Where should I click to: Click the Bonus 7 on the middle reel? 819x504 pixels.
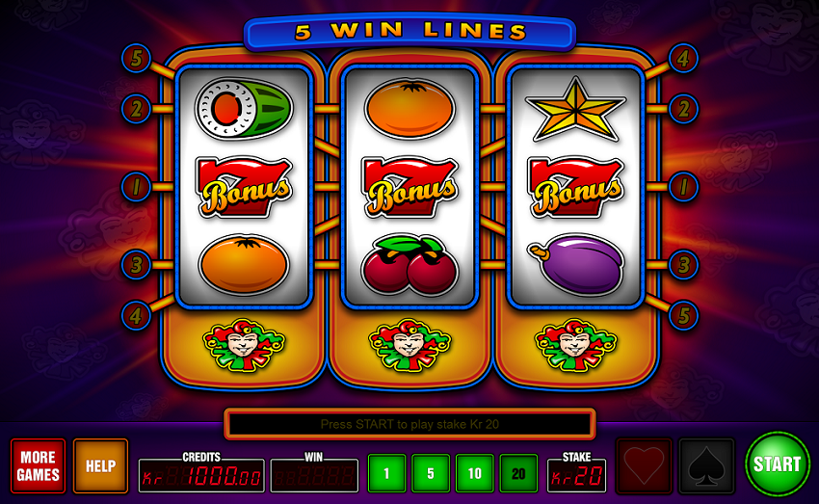409,187
